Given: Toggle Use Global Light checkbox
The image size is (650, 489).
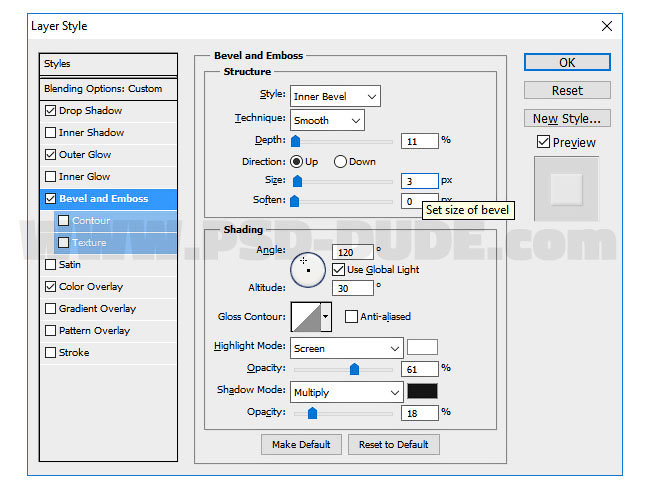Looking at the screenshot, I should tap(338, 270).
